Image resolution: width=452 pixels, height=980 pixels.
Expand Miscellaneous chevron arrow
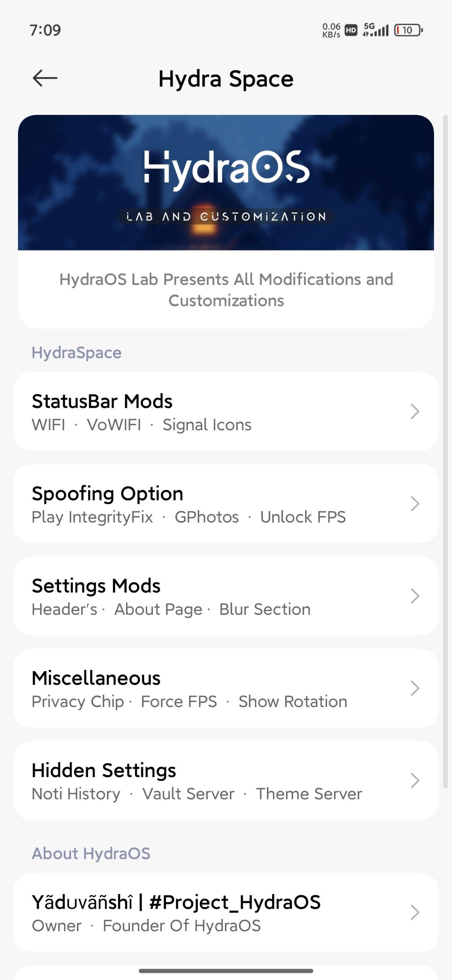click(x=415, y=688)
